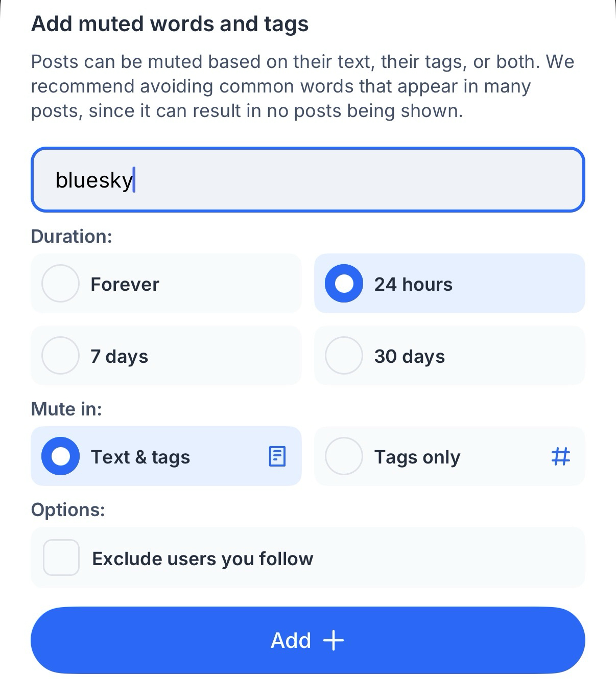Viewport: 616px width, 696px height.
Task: Click the Exclude users you follow label
Action: (x=202, y=559)
